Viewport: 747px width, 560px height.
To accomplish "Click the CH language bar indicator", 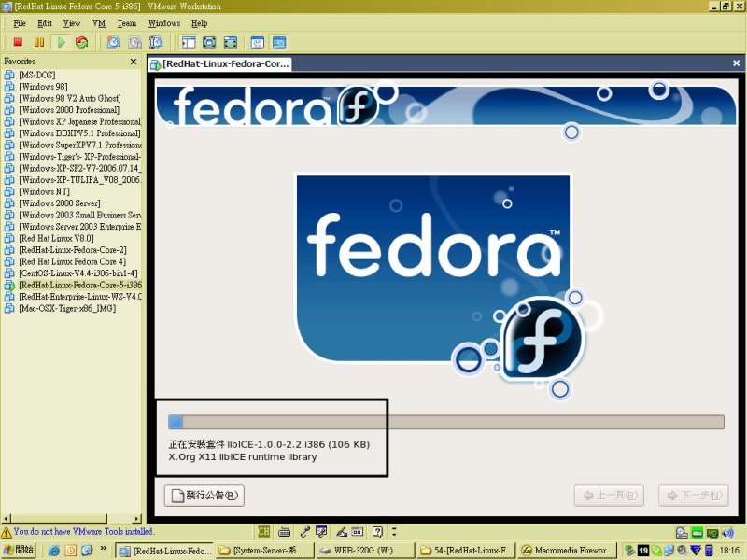I will (x=263, y=531).
